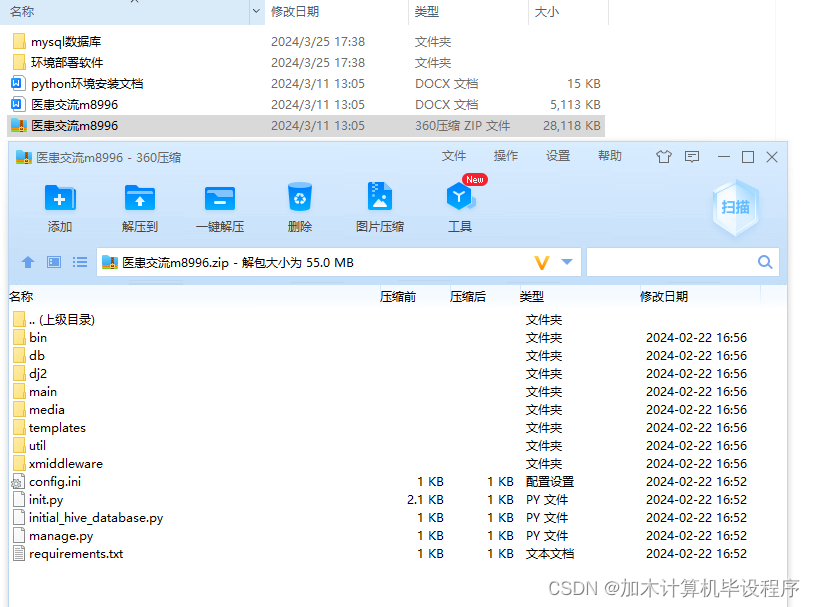
Task: Click the search magnifier icon
Action: (765, 262)
